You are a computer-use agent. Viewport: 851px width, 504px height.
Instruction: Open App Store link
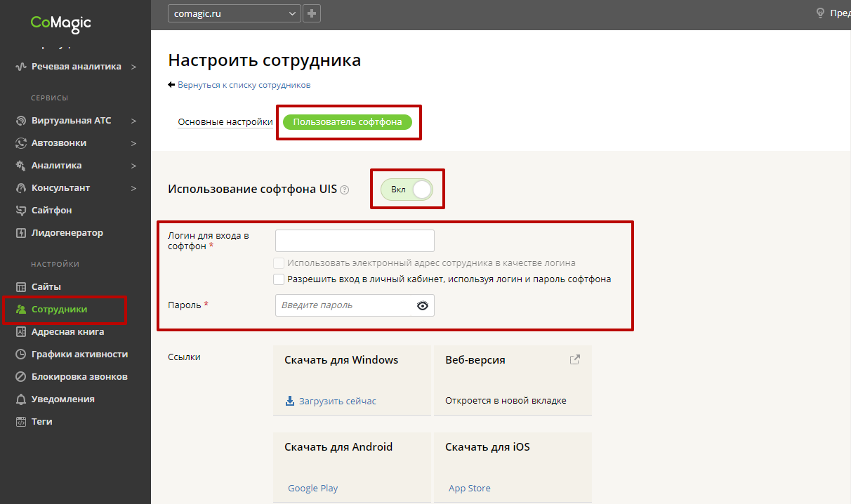[x=470, y=489]
